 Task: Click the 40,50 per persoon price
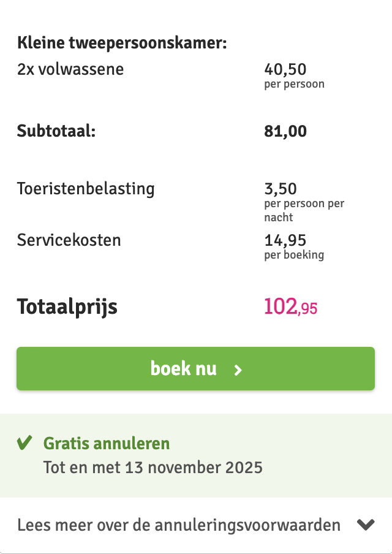tap(285, 69)
